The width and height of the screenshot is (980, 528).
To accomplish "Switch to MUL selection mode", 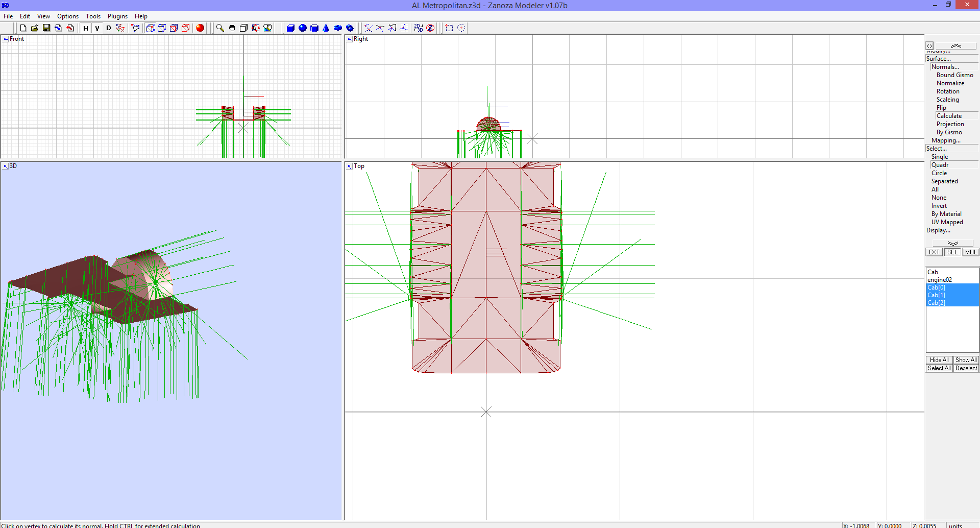I will click(970, 252).
